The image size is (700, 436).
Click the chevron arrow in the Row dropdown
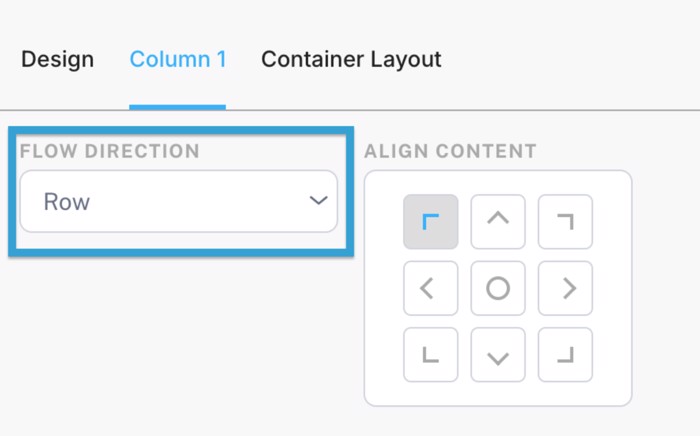tap(318, 201)
